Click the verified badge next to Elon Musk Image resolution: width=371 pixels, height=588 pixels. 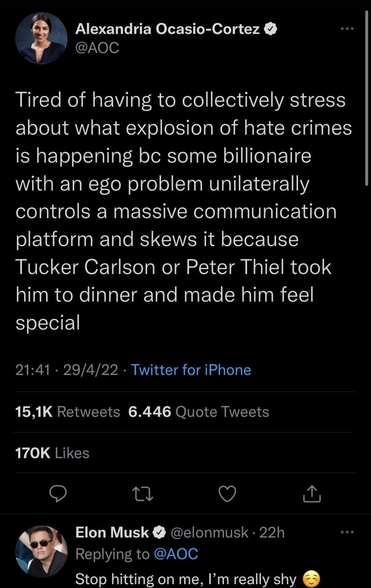[159, 532]
